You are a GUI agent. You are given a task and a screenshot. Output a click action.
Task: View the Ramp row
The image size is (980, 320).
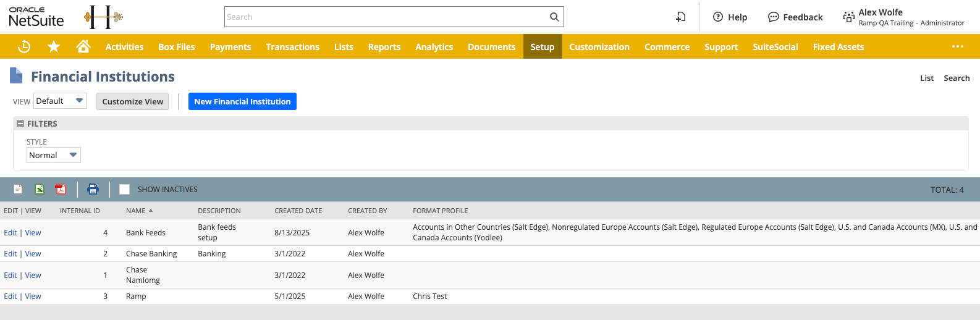(33, 297)
